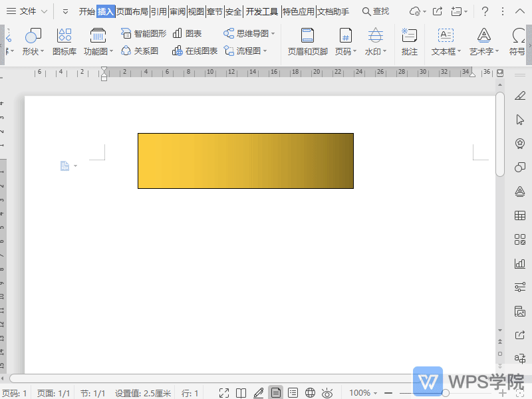Screen dimensions: 532x399
Task: Open the 开始 tab
Action: click(87, 11)
